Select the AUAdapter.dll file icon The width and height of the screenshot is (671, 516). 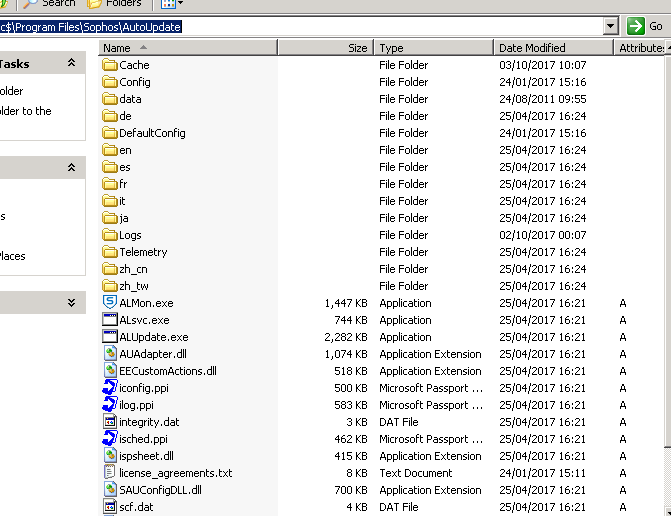(110, 354)
